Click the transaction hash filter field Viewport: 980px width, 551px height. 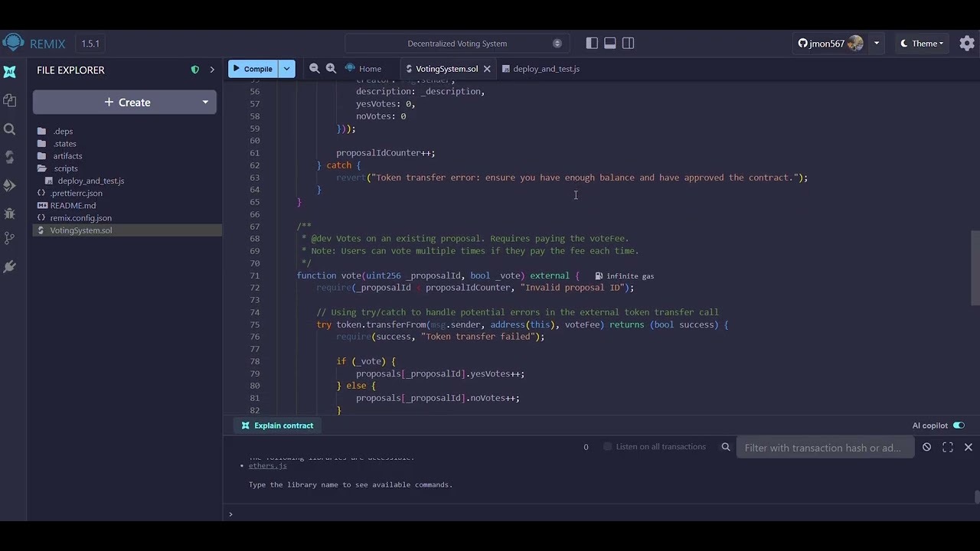825,448
